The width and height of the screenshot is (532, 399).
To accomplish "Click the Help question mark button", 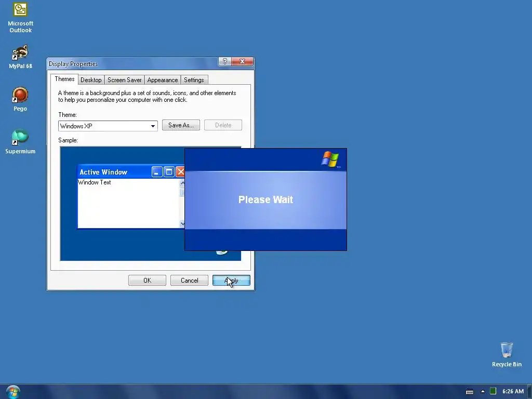I will click(224, 61).
